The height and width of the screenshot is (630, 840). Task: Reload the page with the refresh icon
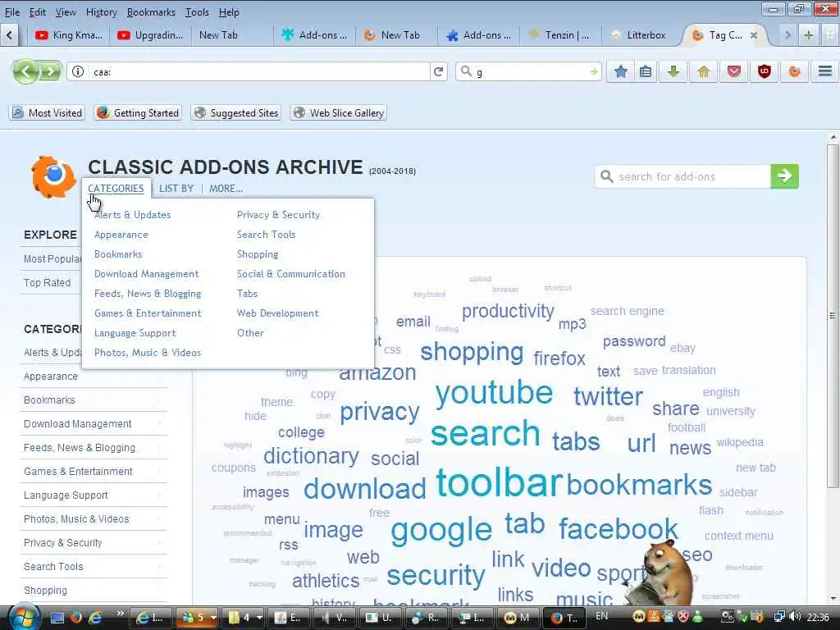pos(438,71)
